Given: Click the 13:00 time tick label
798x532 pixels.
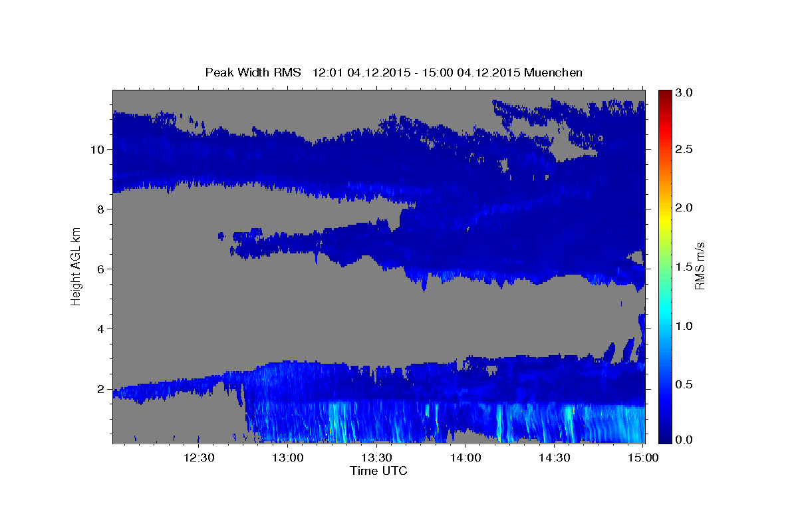Looking at the screenshot, I should 288,458.
